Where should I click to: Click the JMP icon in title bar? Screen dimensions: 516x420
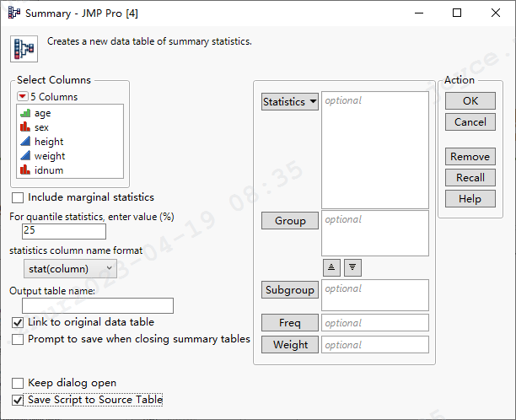pyautogui.click(x=13, y=13)
